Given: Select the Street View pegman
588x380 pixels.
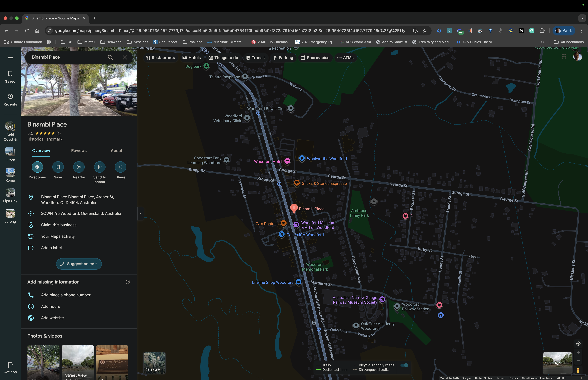Looking at the screenshot, I should 578,370.
